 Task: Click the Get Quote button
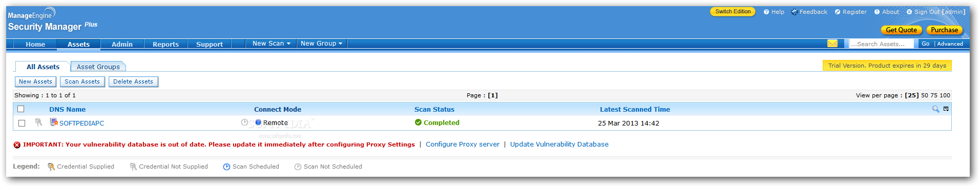pos(901,30)
